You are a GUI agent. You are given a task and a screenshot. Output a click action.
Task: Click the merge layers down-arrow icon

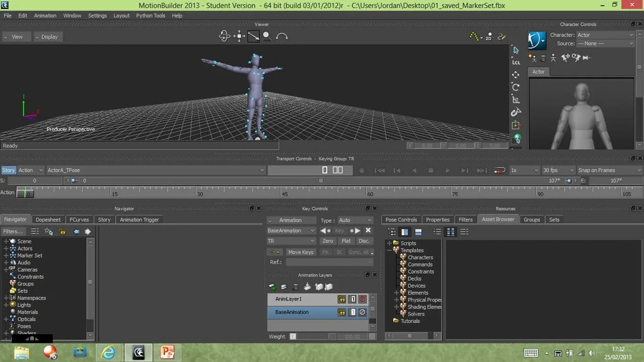[x=307, y=287]
